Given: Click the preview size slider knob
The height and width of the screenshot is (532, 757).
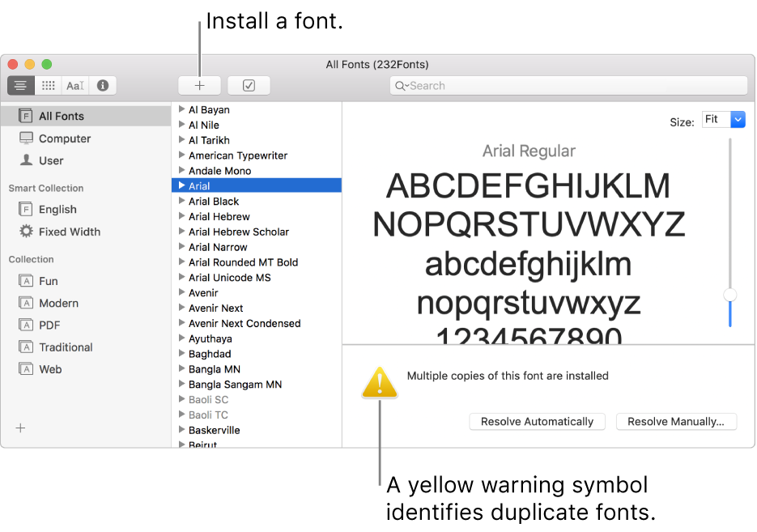Looking at the screenshot, I should pos(730,295).
